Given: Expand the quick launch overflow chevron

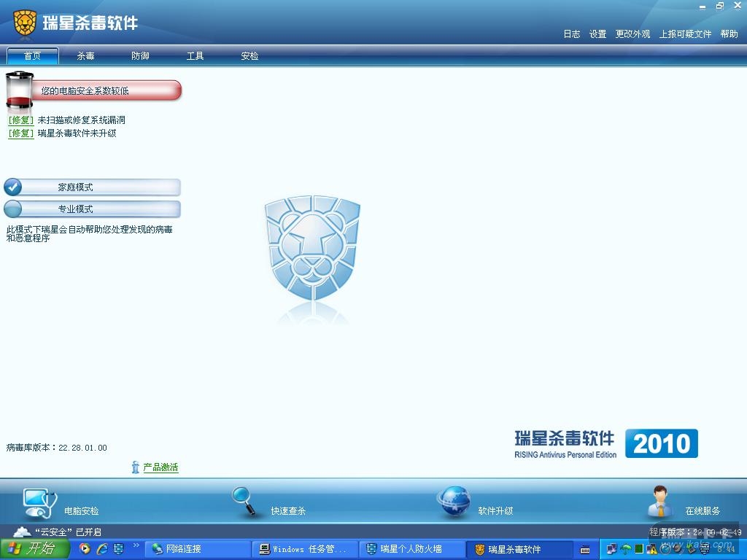Looking at the screenshot, I should point(136,545).
